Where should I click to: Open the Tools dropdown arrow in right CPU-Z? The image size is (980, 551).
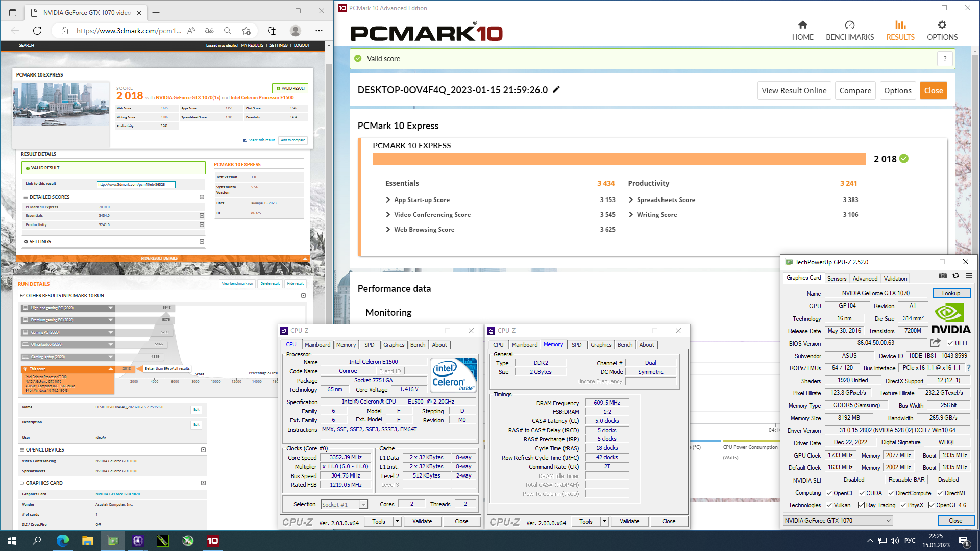(x=605, y=521)
